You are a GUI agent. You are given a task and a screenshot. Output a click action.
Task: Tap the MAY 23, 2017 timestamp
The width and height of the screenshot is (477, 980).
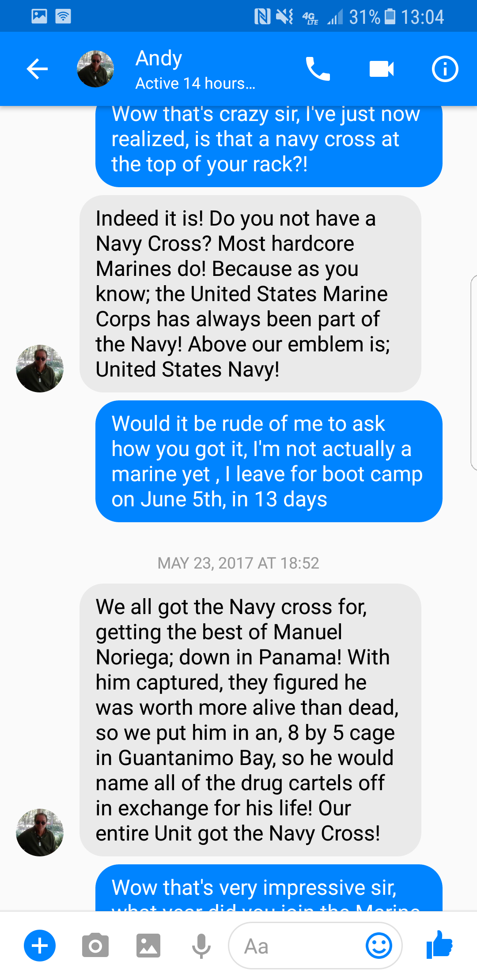click(x=238, y=563)
